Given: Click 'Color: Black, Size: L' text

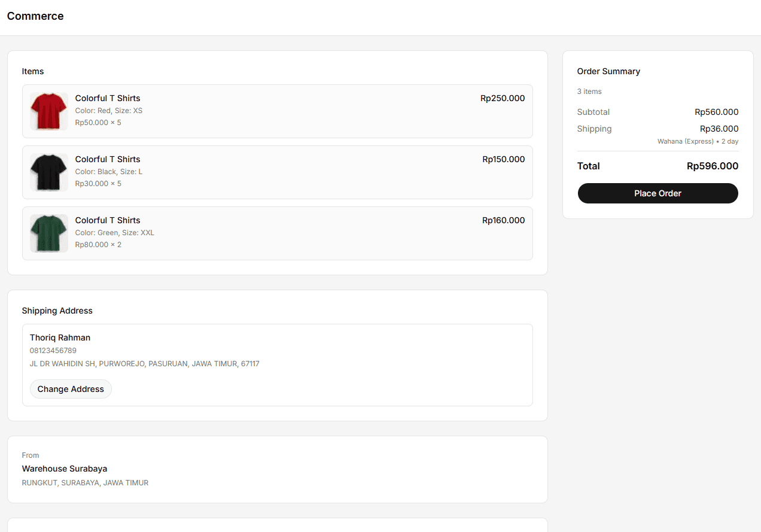Looking at the screenshot, I should (x=109, y=172).
